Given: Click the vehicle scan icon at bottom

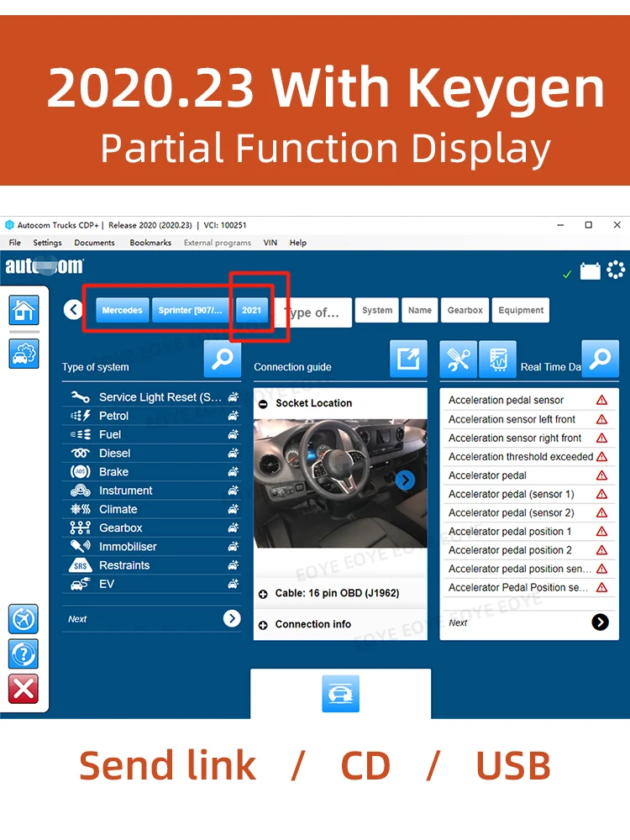Looking at the screenshot, I should click(341, 694).
